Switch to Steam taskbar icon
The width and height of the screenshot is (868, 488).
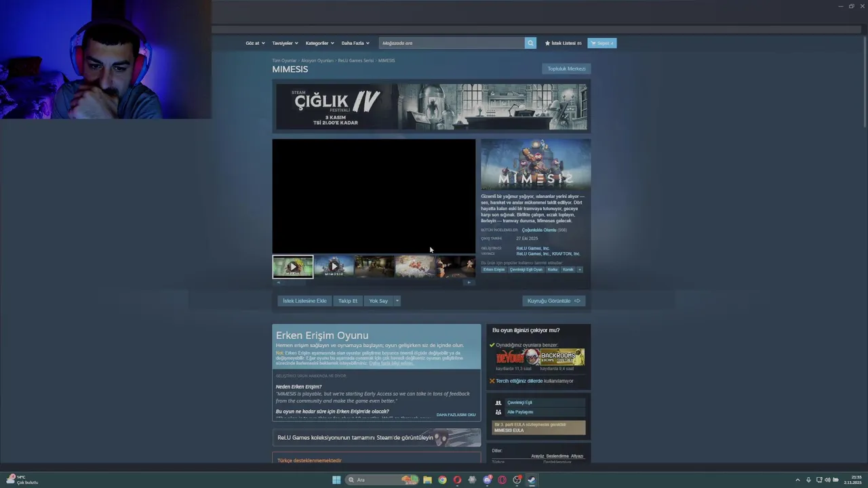point(532,480)
